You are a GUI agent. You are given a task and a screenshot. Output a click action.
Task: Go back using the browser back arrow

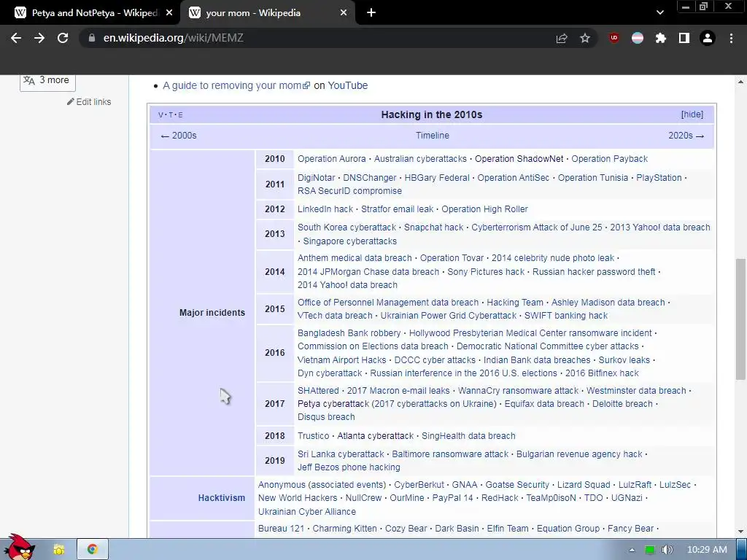click(16, 38)
